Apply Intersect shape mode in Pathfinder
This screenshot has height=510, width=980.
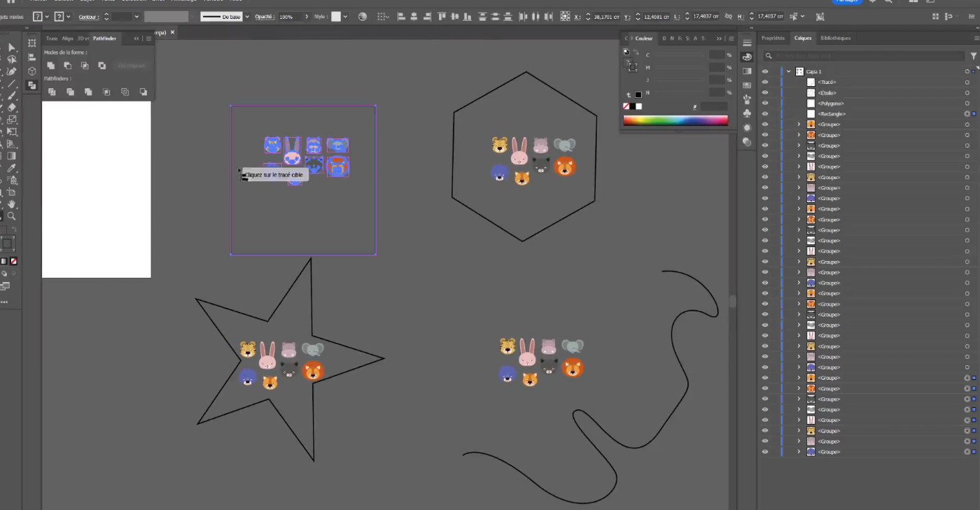pyautogui.click(x=85, y=66)
